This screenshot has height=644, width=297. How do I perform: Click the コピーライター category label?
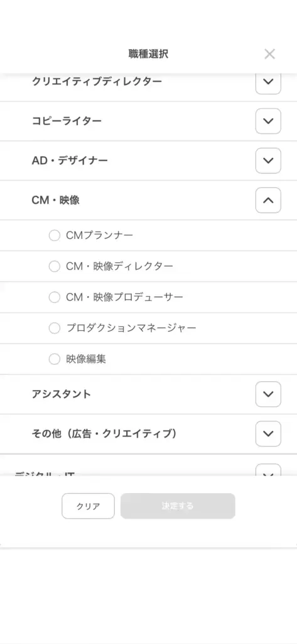(x=67, y=121)
